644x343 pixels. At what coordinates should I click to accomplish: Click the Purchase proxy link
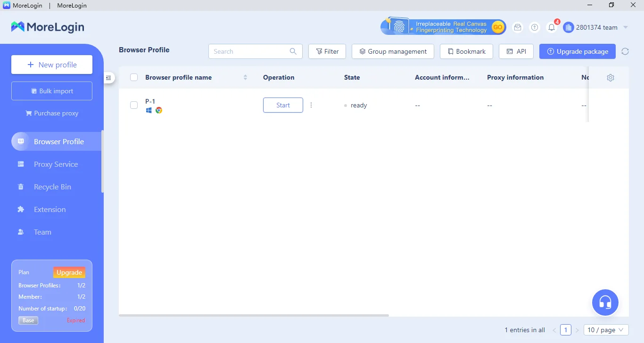click(52, 113)
